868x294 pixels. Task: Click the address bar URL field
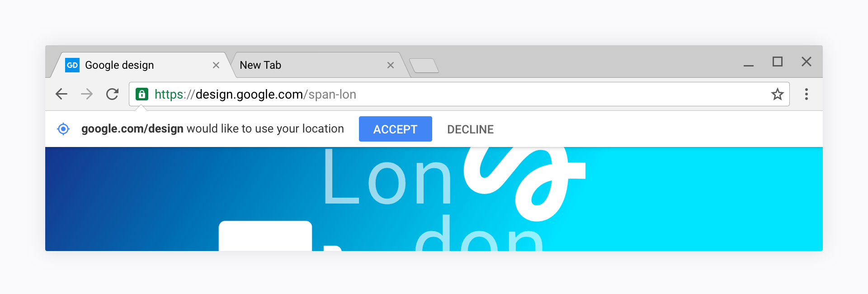click(459, 94)
